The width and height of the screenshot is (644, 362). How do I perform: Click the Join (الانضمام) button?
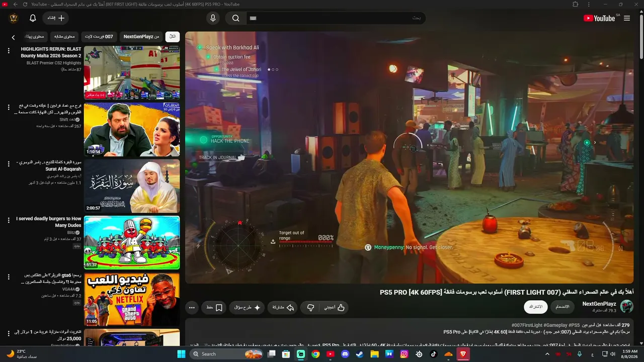click(562, 307)
